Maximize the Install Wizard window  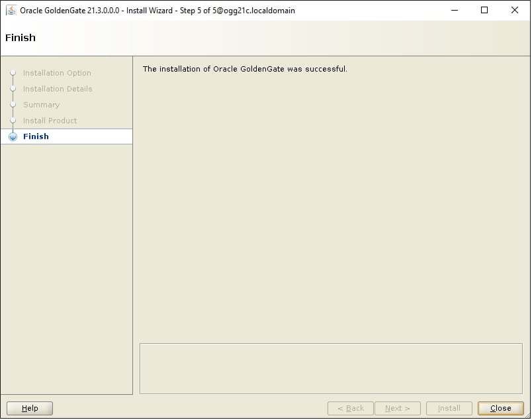484,10
